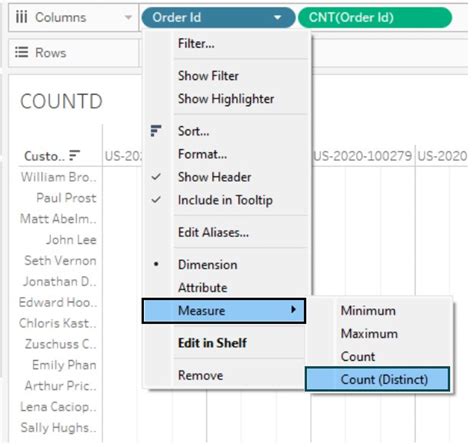Image resolution: width=474 pixels, height=447 pixels.
Task: Click the Custo.. column header label
Action: pyautogui.click(x=44, y=156)
